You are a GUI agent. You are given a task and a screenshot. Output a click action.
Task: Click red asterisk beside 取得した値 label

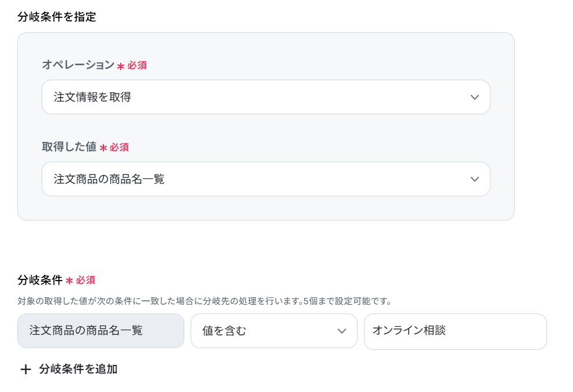coord(103,148)
